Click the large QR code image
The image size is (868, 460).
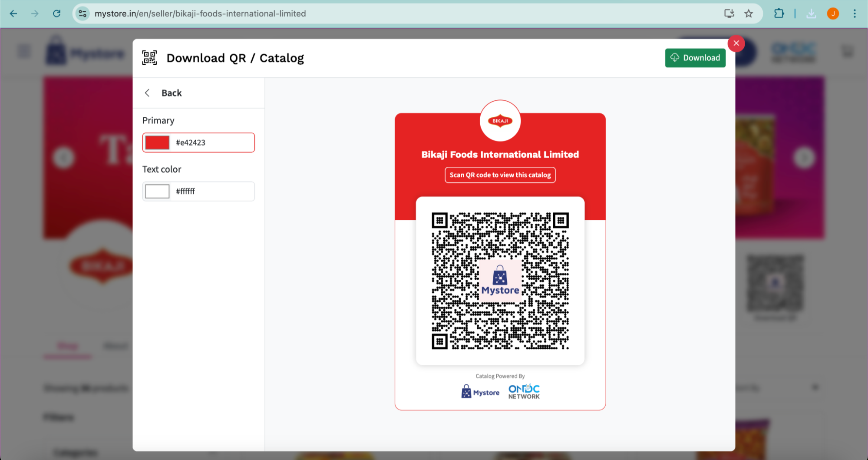coord(500,281)
